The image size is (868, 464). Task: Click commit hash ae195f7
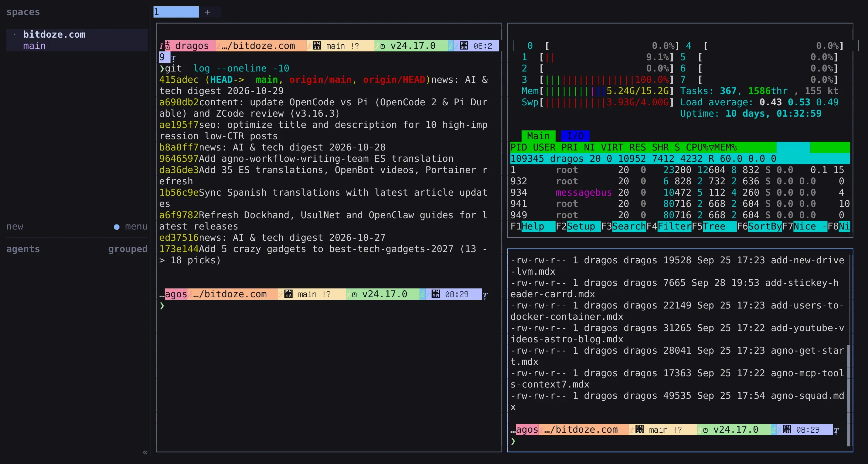179,125
